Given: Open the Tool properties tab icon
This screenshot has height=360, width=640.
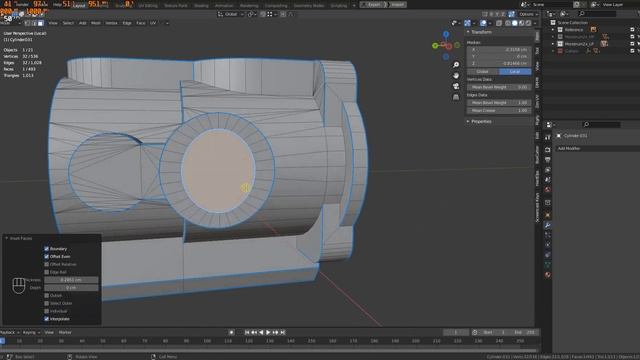Looking at the screenshot, I should (x=548, y=138).
